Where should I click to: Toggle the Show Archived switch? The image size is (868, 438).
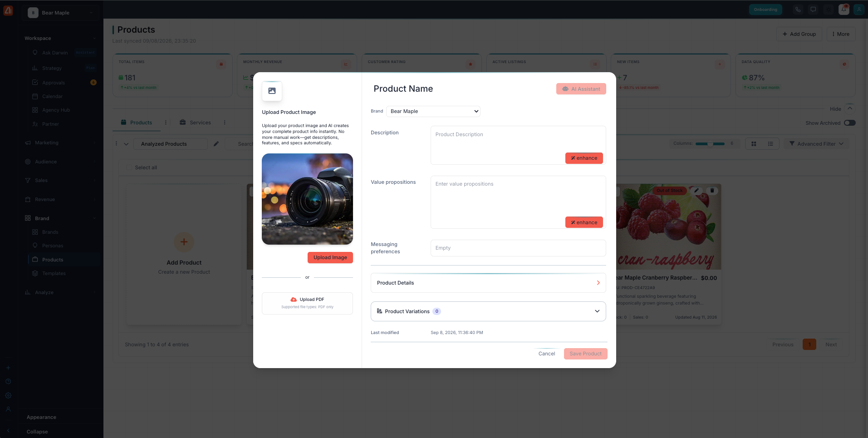click(849, 123)
